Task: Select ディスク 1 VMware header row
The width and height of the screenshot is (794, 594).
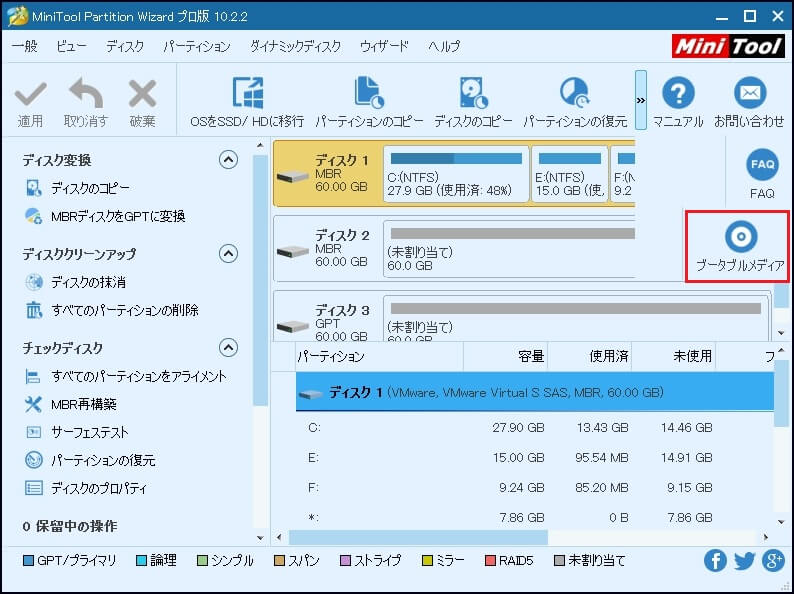Action: [535, 392]
